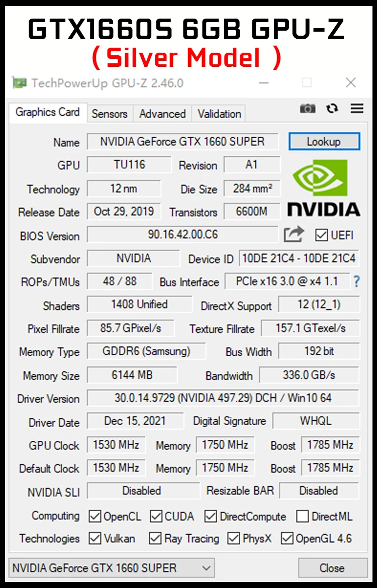Switch to the Sensors tab
377x588 pixels.
pos(110,114)
